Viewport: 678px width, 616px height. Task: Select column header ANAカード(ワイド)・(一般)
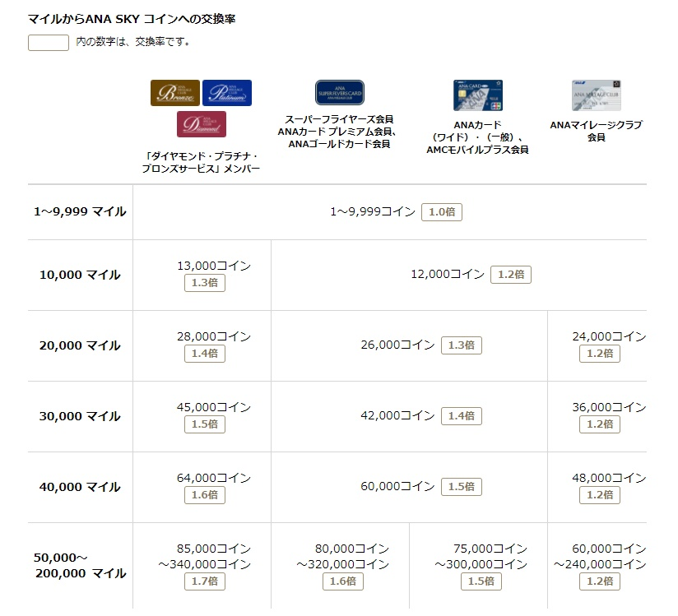[x=478, y=131]
